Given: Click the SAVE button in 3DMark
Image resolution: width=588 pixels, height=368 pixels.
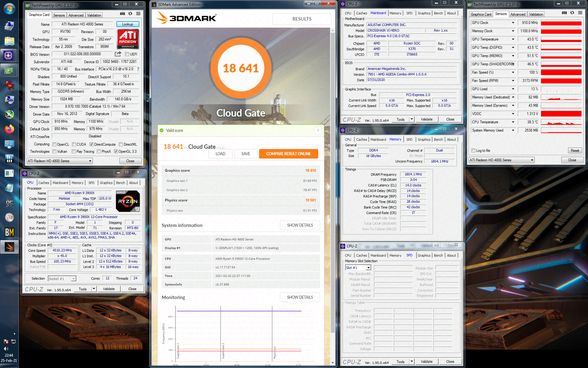Looking at the screenshot, I should point(246,154).
